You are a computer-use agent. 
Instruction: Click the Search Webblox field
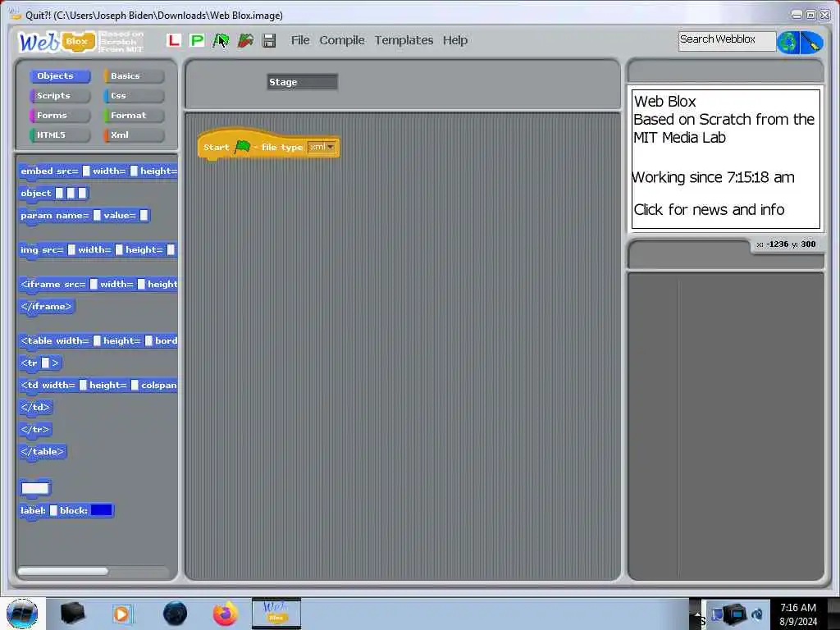point(727,40)
